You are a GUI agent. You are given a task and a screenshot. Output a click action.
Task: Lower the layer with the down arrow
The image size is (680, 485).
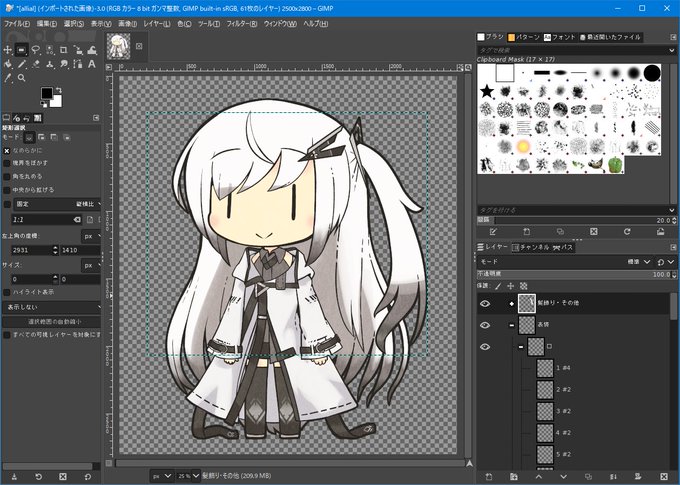[x=563, y=476]
